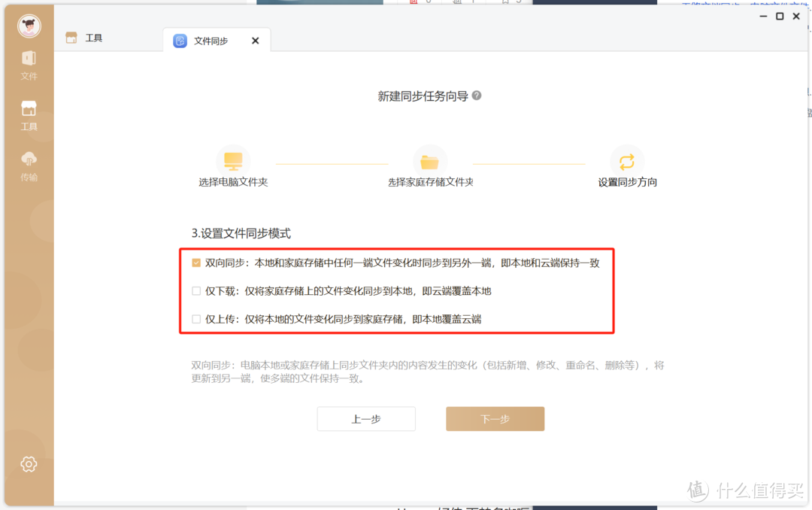Close the 文件同步 tab with its X

(255, 40)
